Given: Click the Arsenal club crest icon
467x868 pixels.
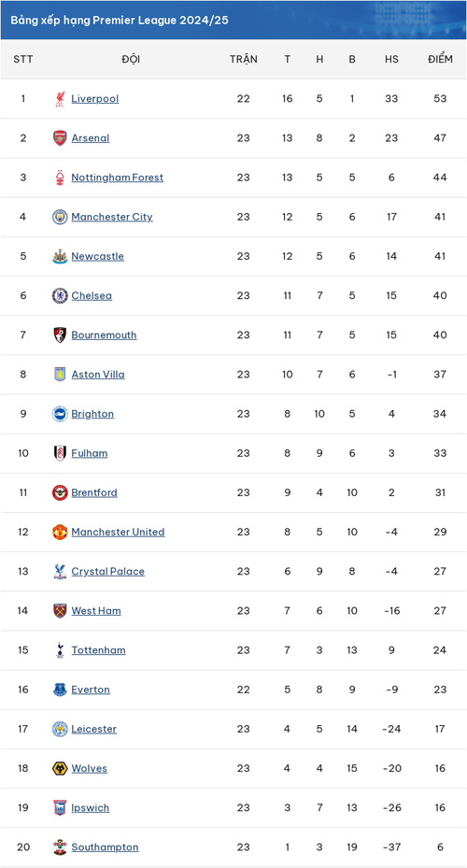Looking at the screenshot, I should click(x=60, y=138).
